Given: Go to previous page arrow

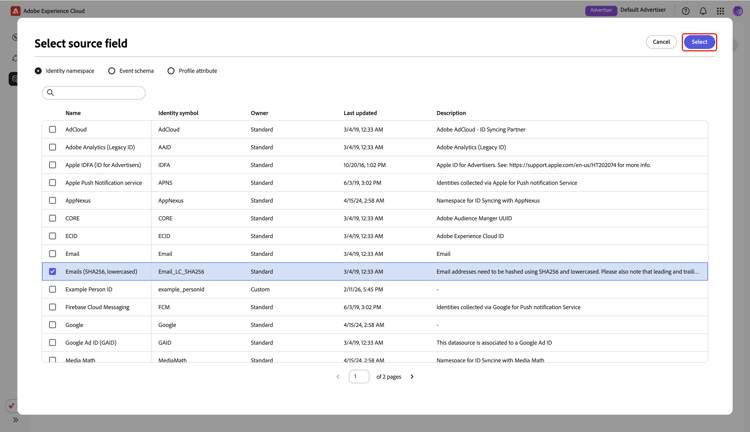Looking at the screenshot, I should pyautogui.click(x=338, y=377).
